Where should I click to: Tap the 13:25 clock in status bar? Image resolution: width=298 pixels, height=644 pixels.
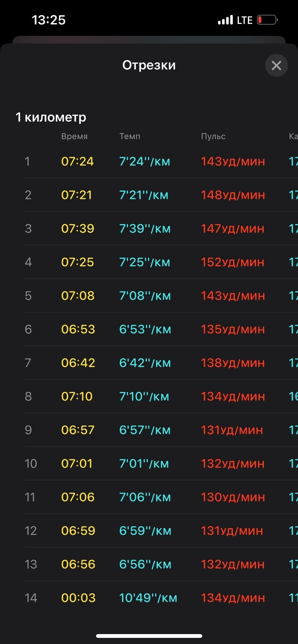49,20
